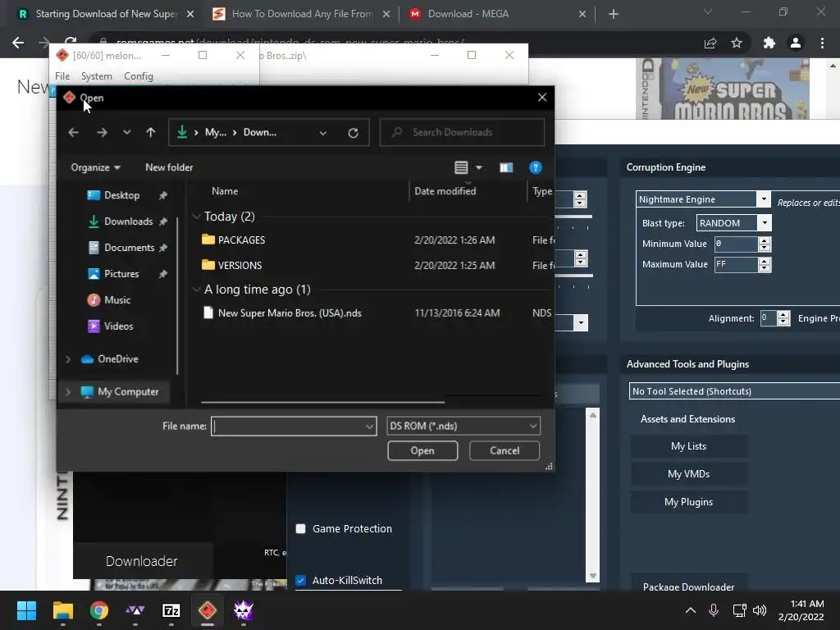Expand the My Computer tree node

coord(68,392)
